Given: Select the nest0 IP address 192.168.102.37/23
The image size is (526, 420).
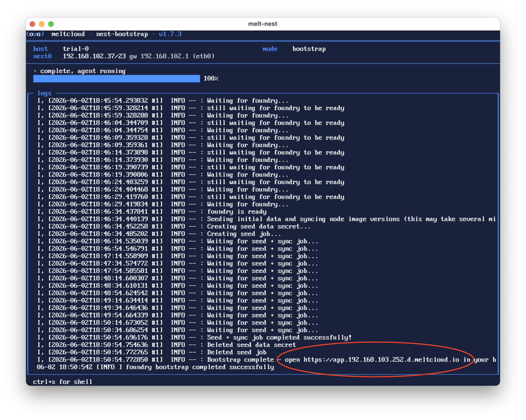Looking at the screenshot, I should [x=94, y=56].
